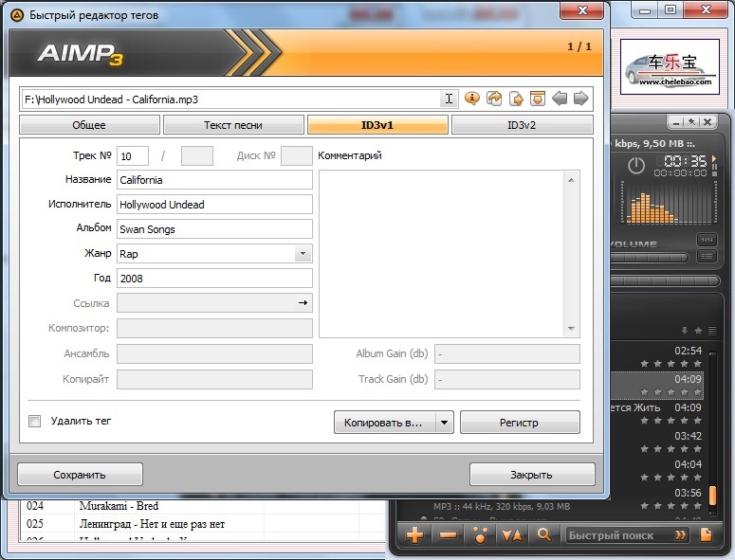
Task: Select the 'Murakami - Bred' row
Action: pos(119,506)
